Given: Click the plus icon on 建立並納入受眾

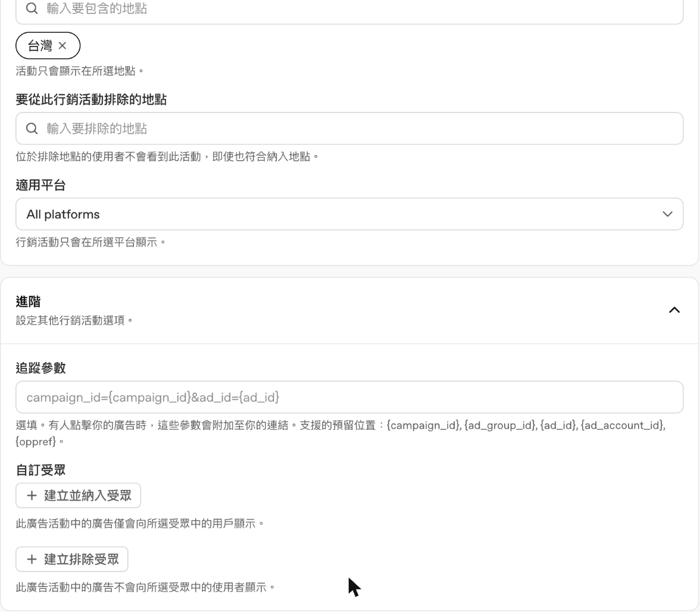Looking at the screenshot, I should tap(32, 495).
